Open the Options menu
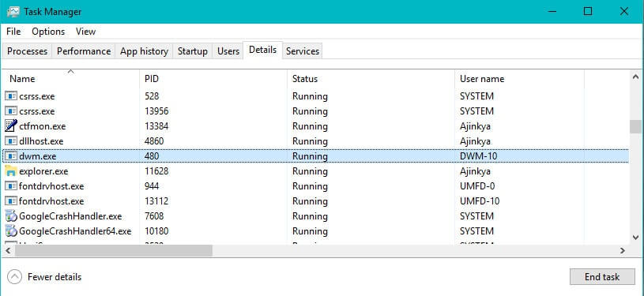 tap(48, 32)
